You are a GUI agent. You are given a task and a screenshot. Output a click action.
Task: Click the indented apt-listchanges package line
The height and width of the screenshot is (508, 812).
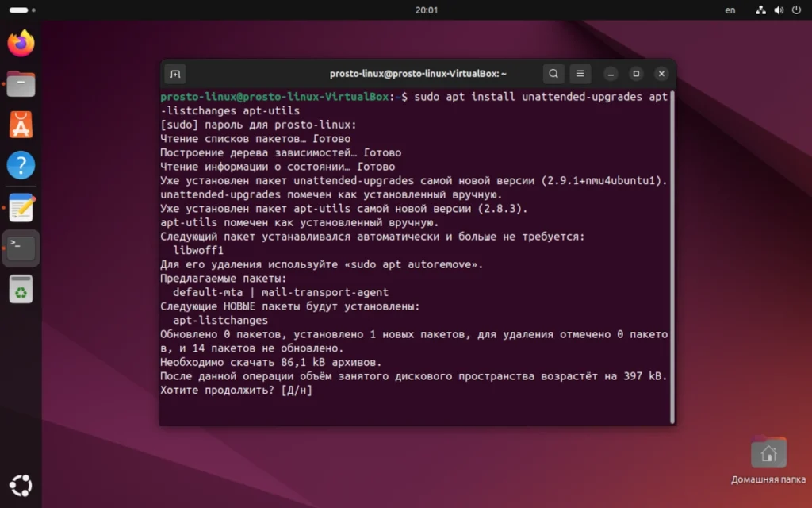tap(220, 321)
